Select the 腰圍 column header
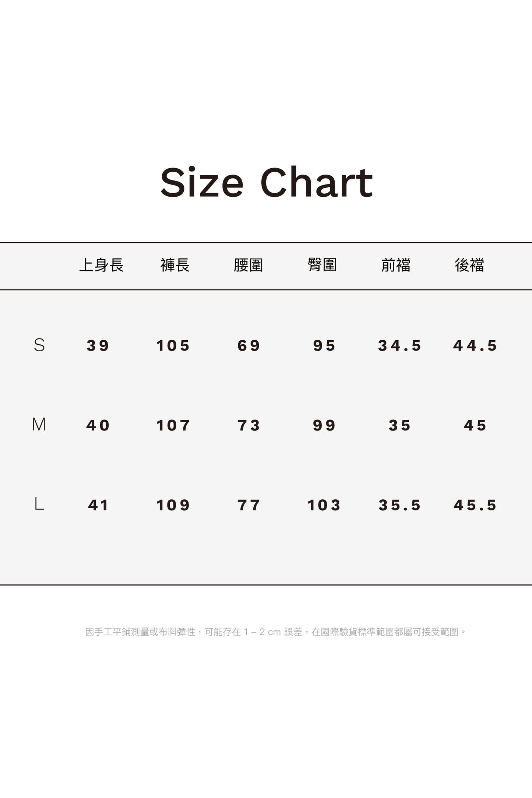Image resolution: width=532 pixels, height=798 pixels. (x=249, y=265)
